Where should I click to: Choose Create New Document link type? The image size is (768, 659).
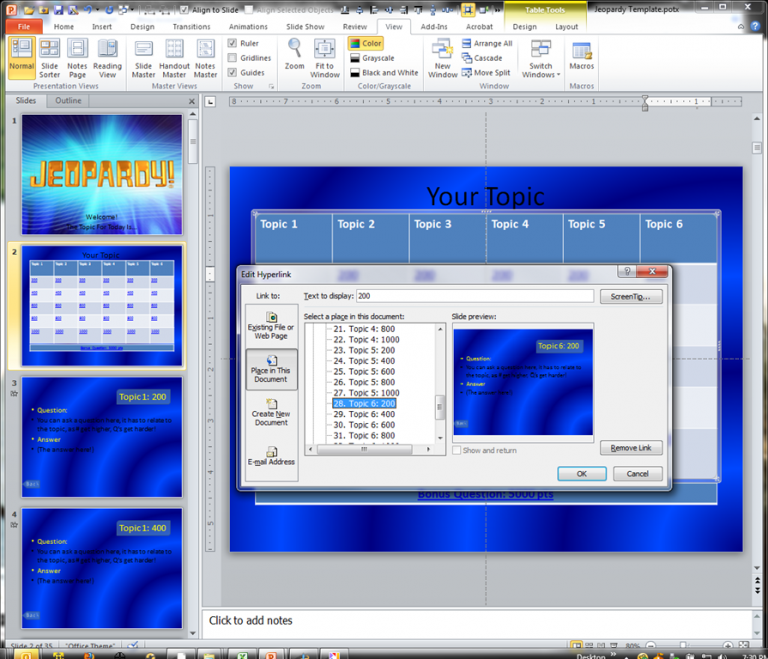click(x=271, y=413)
